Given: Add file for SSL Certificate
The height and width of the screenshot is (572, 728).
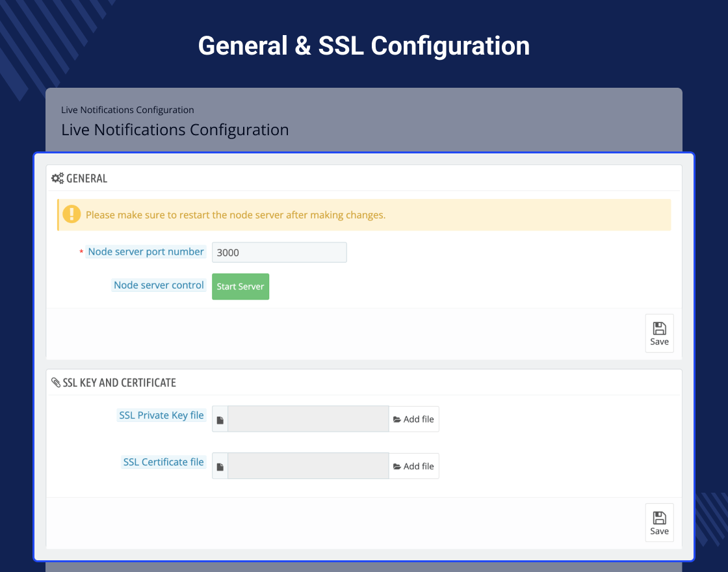Looking at the screenshot, I should [x=413, y=466].
